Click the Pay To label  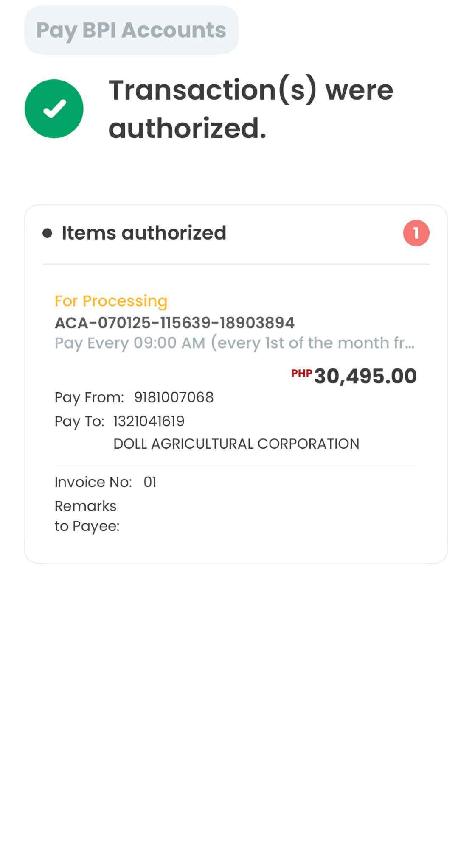tap(79, 421)
